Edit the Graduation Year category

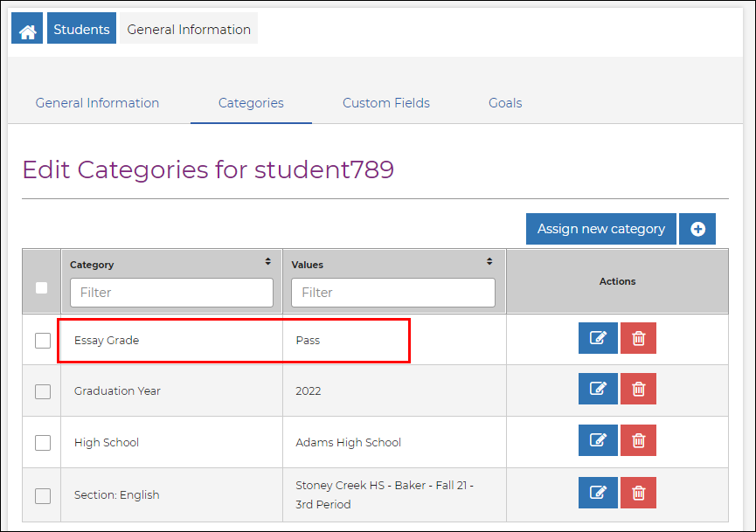coord(598,390)
